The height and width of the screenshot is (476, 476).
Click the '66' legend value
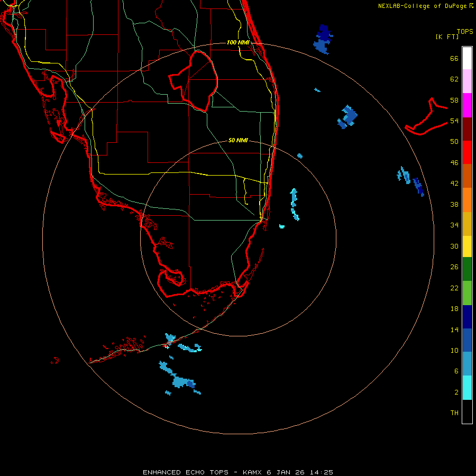[454, 58]
